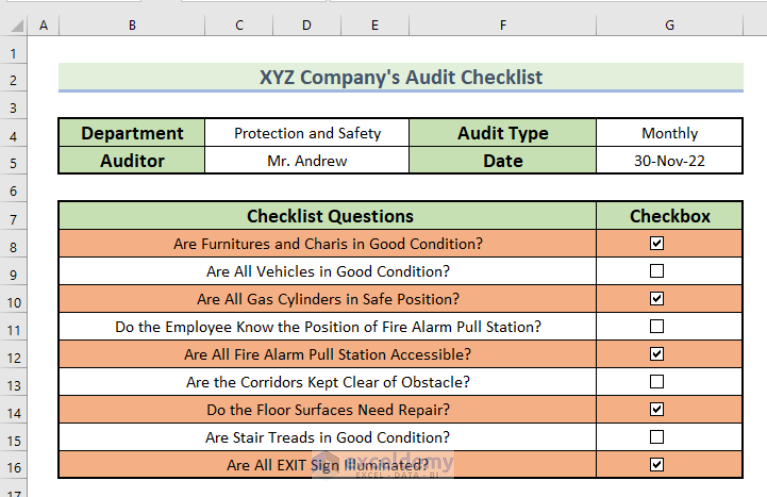Click the XYZ Company's Audit Checklist title cell
Image resolution: width=767 pixels, height=497 pixels.
(400, 77)
